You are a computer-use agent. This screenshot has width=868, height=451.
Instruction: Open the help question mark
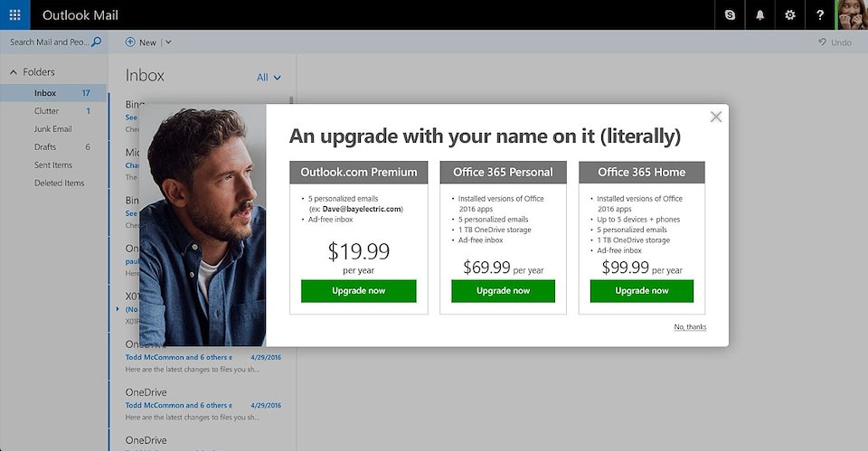[x=820, y=14]
